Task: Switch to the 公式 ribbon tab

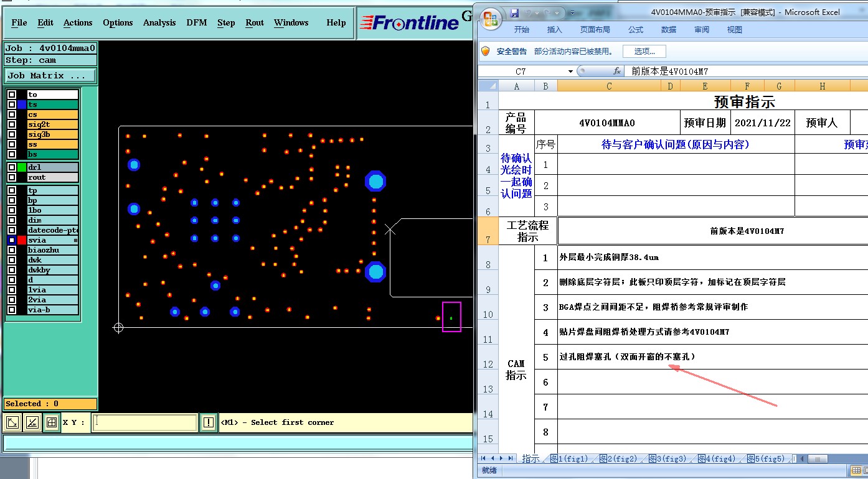Action: 636,30
